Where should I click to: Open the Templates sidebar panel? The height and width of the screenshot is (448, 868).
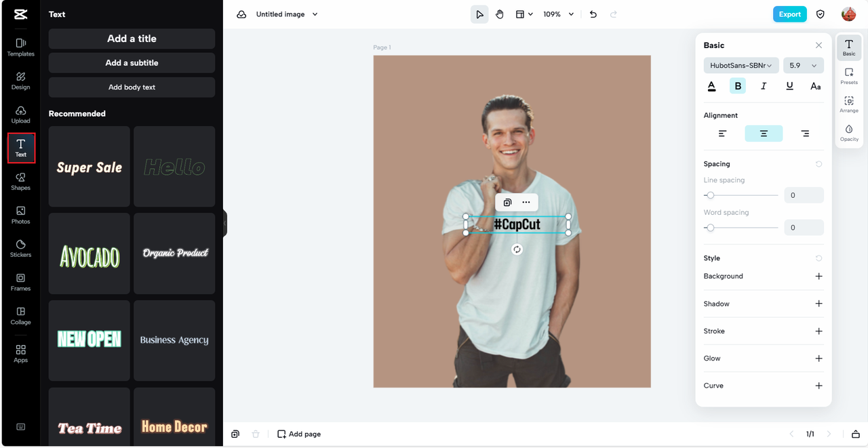20,47
